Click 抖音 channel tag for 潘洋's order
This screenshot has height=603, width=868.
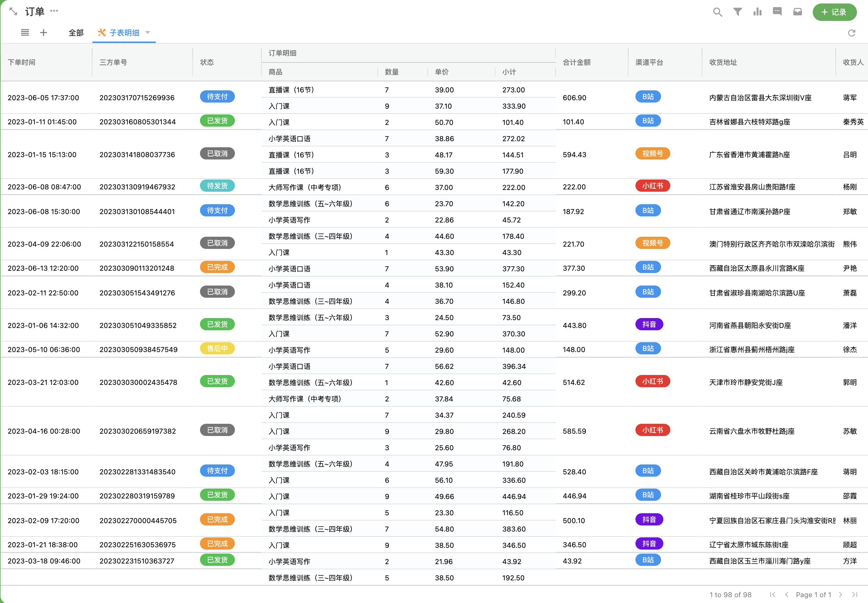coord(649,324)
